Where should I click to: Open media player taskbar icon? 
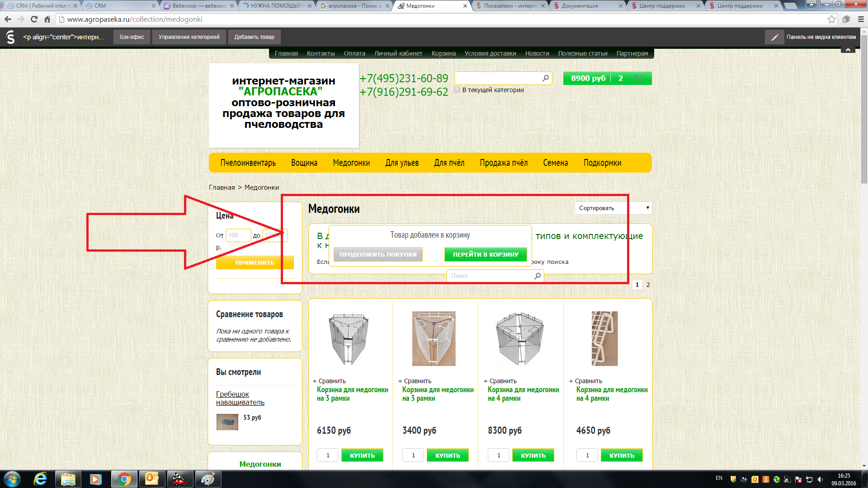96,479
